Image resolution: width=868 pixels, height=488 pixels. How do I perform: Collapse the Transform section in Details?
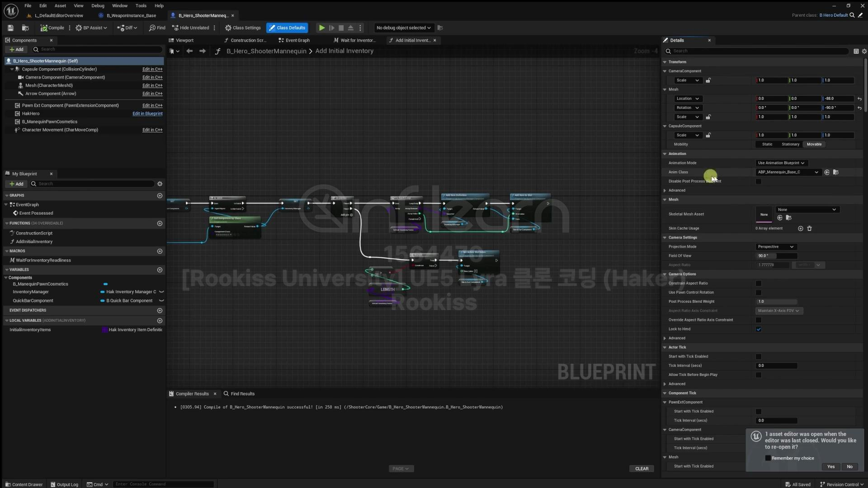[665, 62]
